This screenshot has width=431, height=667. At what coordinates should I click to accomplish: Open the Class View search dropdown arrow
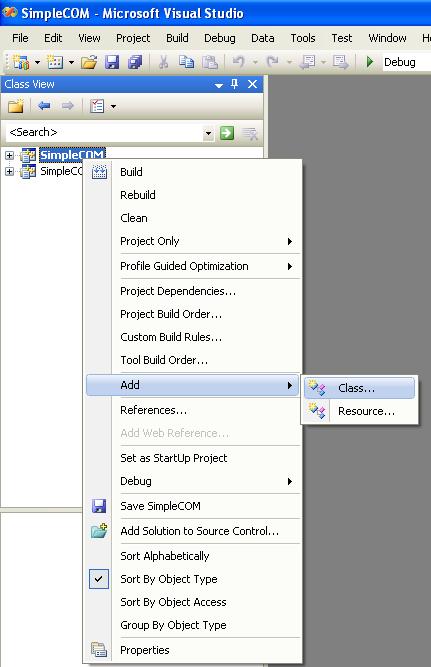pyautogui.click(x=208, y=133)
